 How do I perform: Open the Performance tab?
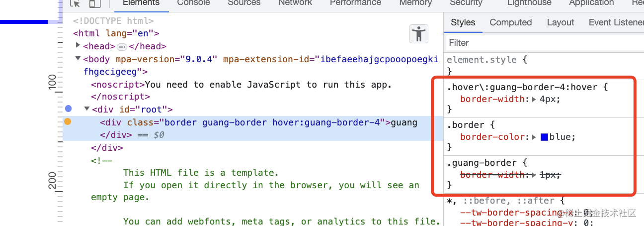click(355, 2)
